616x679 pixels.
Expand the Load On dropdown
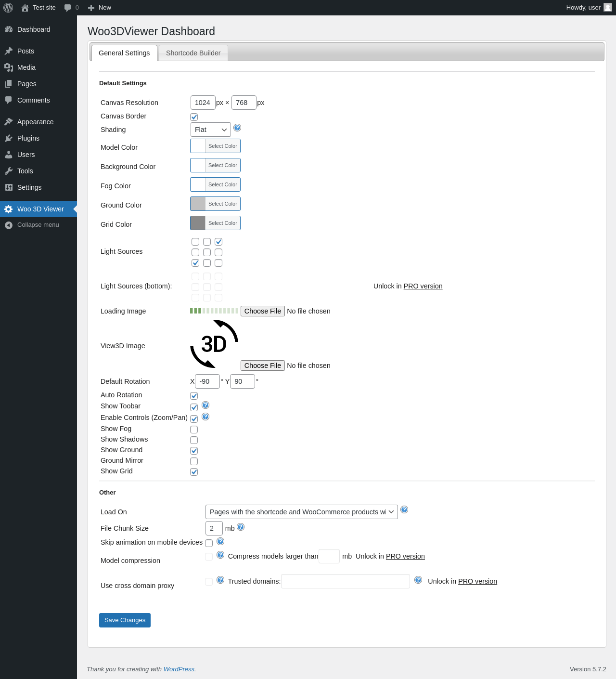301,512
